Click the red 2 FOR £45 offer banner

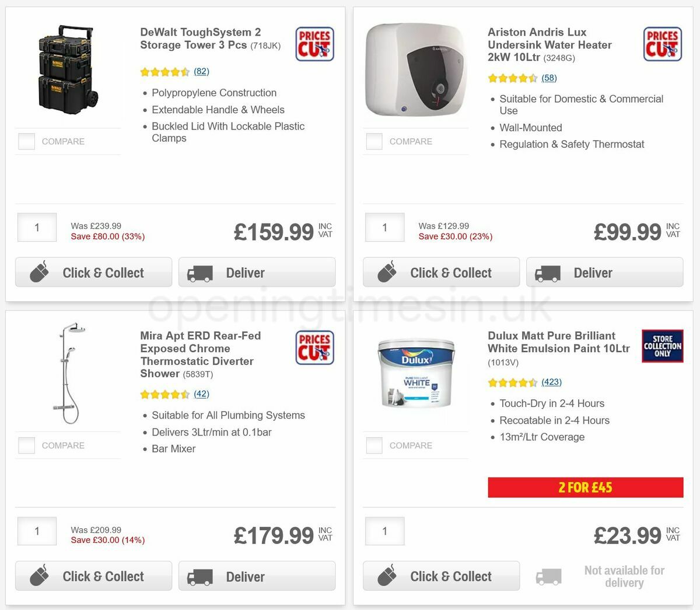(x=585, y=487)
